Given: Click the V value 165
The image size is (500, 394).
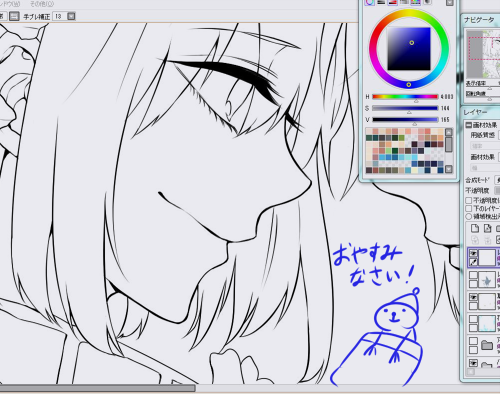Looking at the screenshot, I should click(x=445, y=120).
